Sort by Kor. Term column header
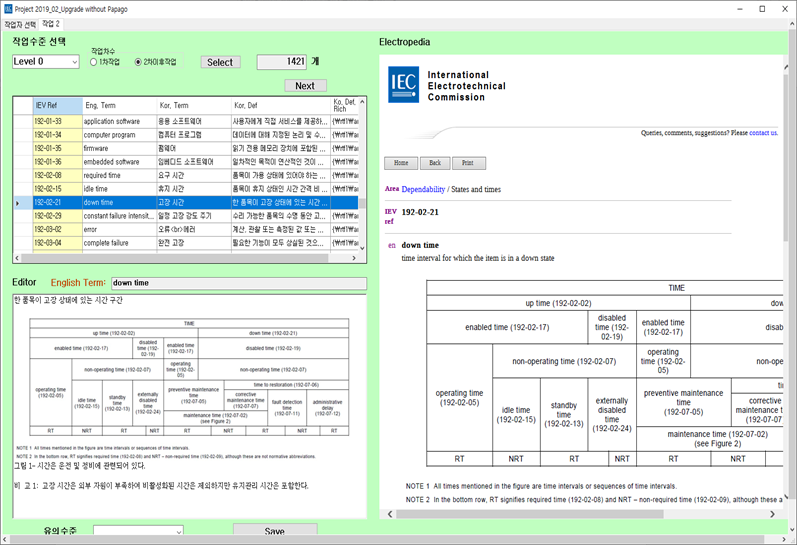The height and width of the screenshot is (545, 797). 194,106
